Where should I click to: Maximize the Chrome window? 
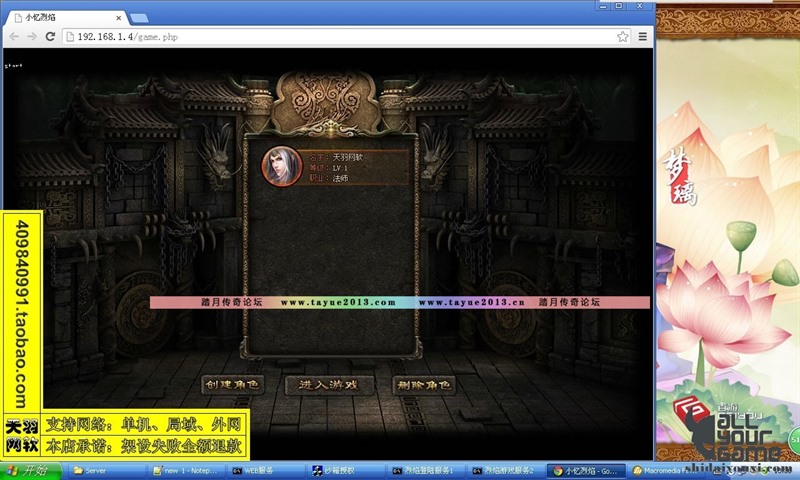point(618,6)
